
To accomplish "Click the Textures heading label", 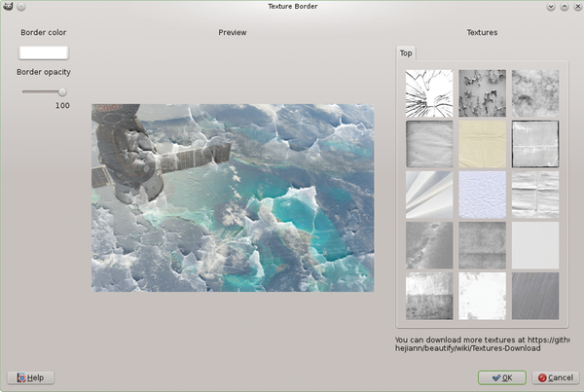I will [x=482, y=32].
